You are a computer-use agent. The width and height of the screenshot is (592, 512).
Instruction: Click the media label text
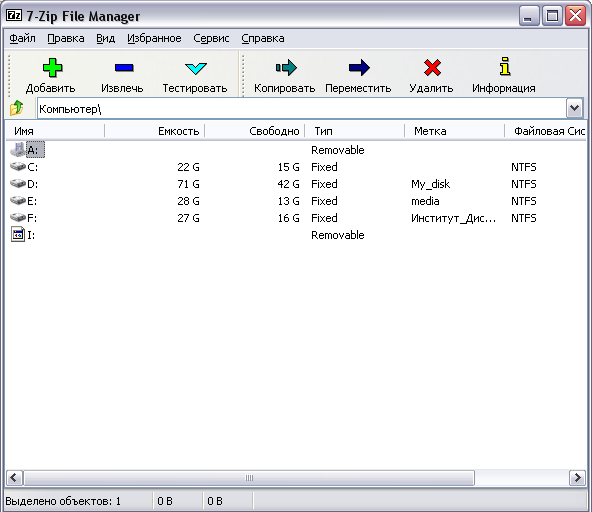(x=425, y=201)
